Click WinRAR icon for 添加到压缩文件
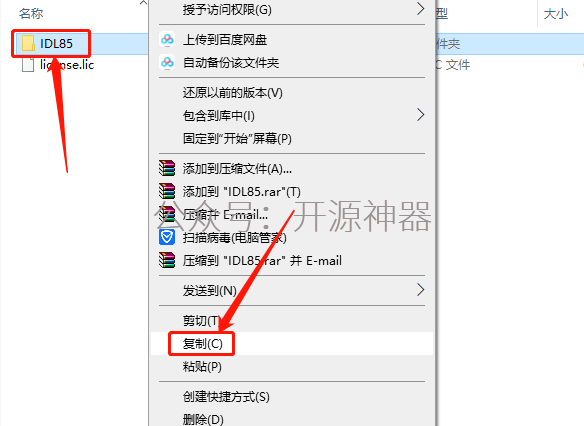The width and height of the screenshot is (584, 426). 167,168
